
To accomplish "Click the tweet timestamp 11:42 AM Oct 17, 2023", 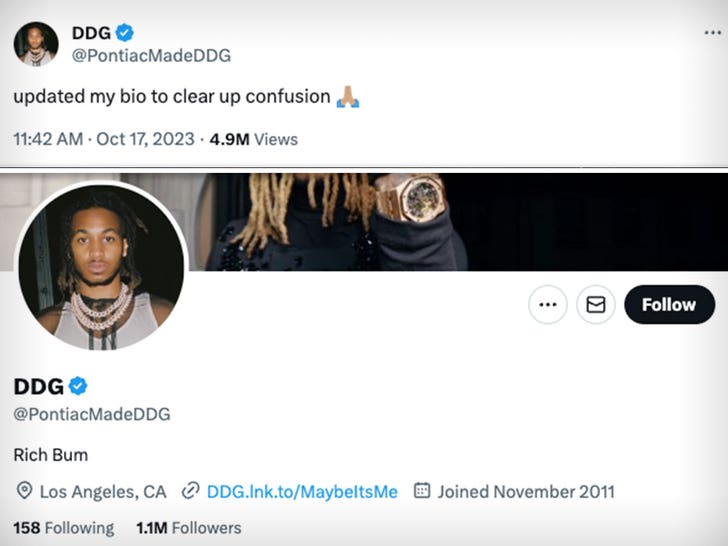I will click(103, 139).
